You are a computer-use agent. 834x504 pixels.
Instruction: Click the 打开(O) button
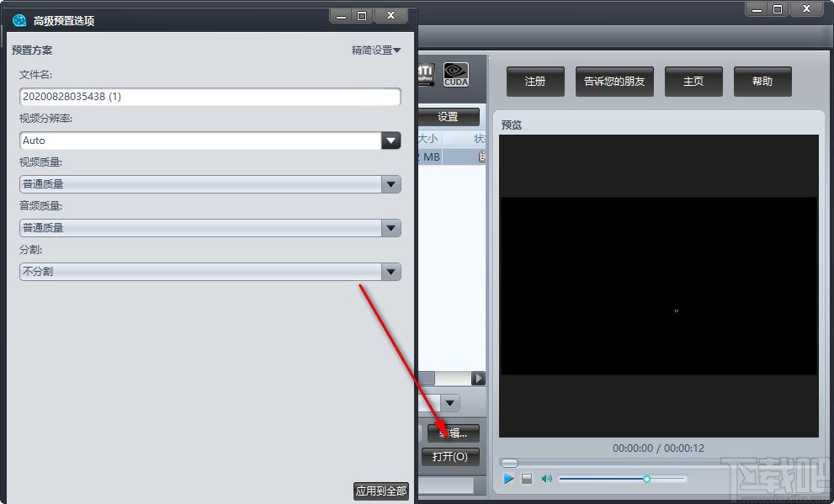coord(450,457)
